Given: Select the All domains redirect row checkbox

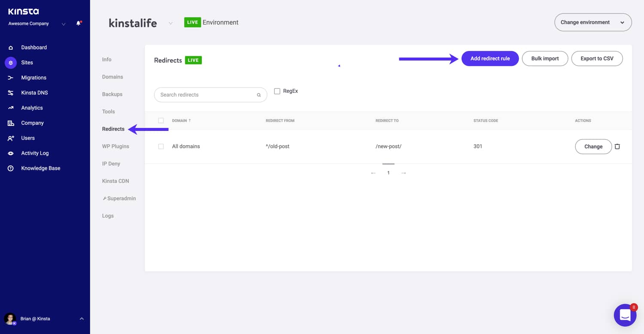Looking at the screenshot, I should [161, 146].
